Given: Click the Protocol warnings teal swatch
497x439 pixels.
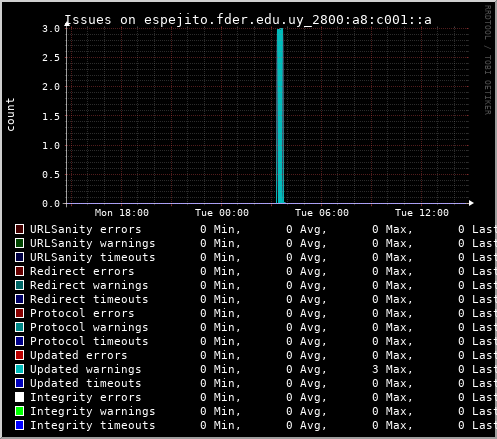Looking at the screenshot, I should [x=19, y=327].
